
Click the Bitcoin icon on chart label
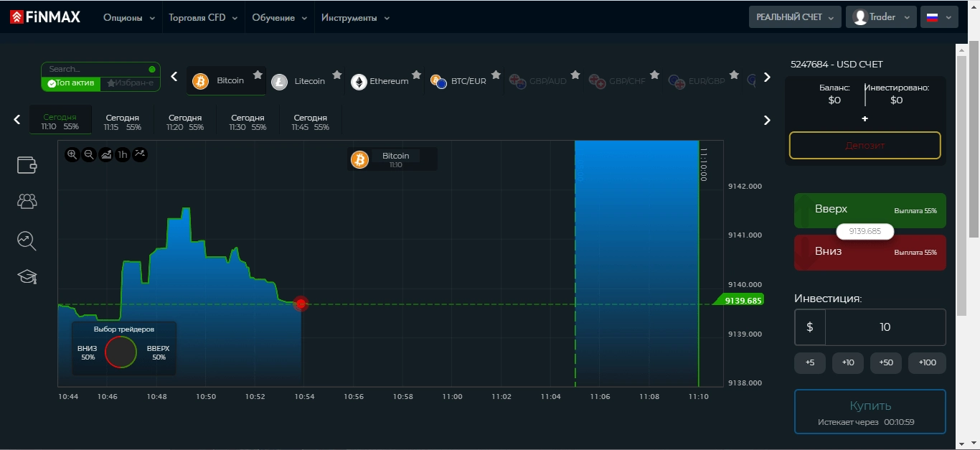[359, 159]
